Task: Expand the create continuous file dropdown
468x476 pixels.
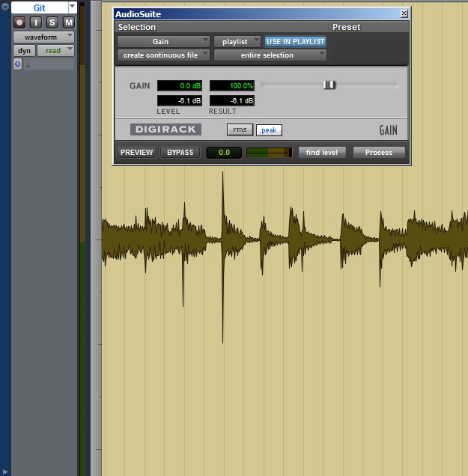Action: (164, 55)
